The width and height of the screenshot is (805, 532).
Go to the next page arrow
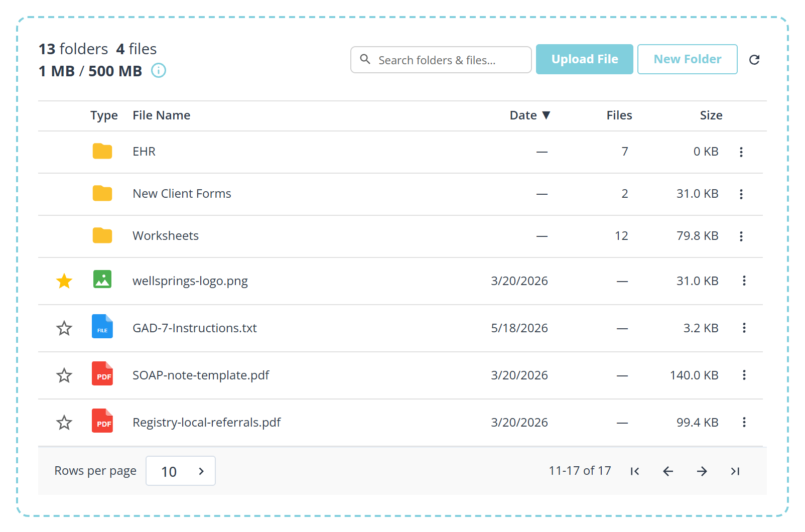(x=702, y=471)
